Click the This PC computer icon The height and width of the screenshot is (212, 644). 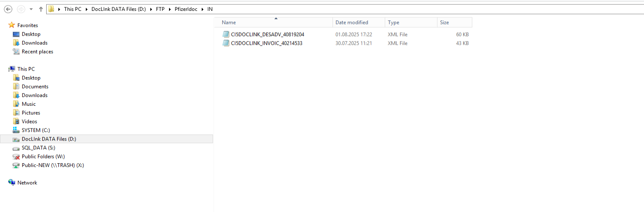[x=12, y=69]
